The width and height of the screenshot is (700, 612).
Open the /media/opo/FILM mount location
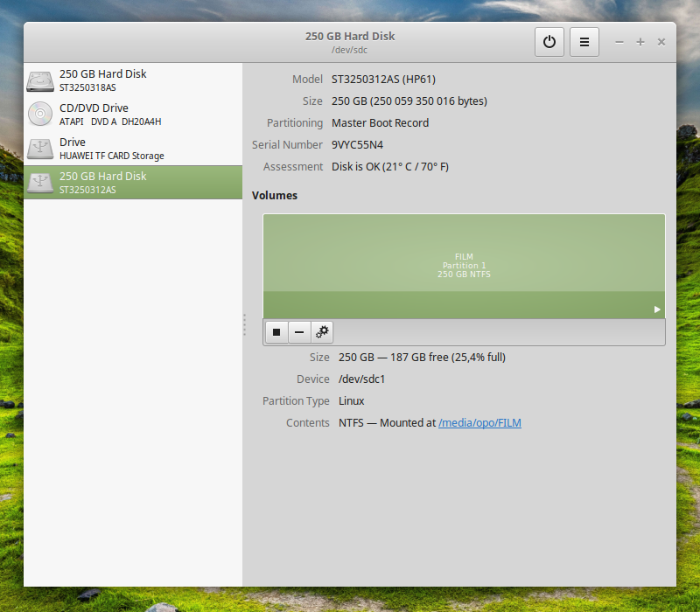(479, 423)
